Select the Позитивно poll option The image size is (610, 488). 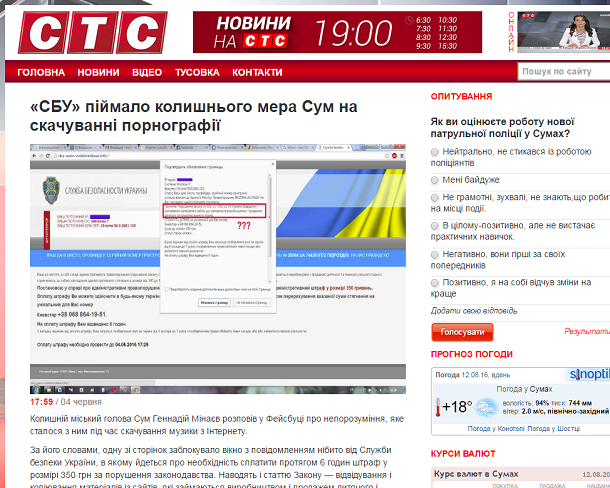[x=435, y=283]
